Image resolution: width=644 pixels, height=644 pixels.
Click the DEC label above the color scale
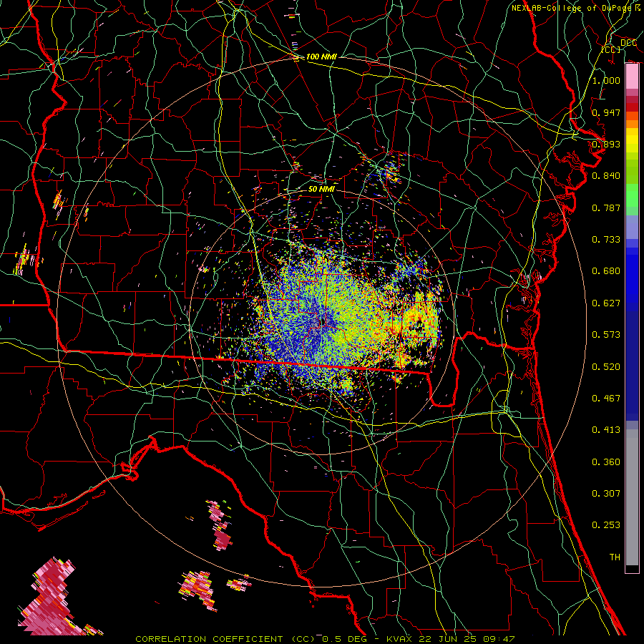coord(628,43)
